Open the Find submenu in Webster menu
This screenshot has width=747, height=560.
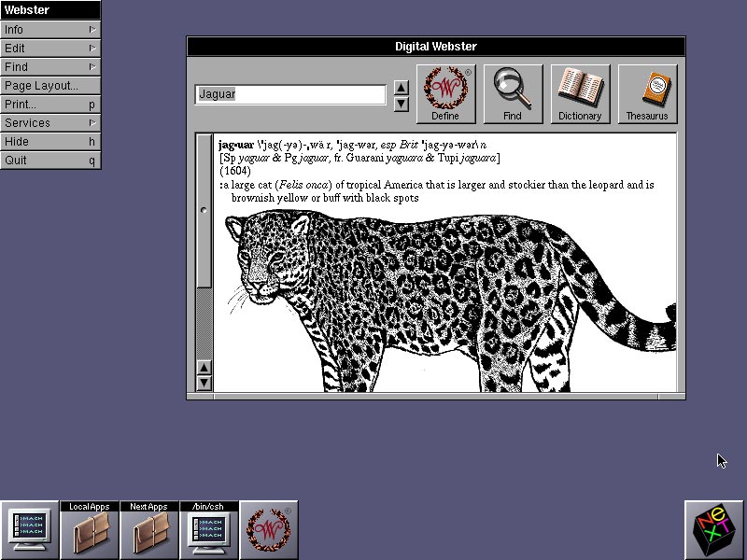[x=50, y=66]
